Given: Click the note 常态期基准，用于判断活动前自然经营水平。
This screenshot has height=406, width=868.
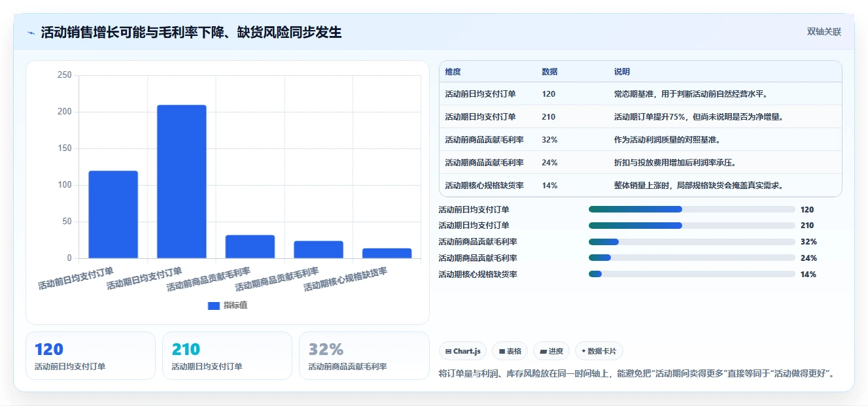Looking at the screenshot, I should point(691,94).
